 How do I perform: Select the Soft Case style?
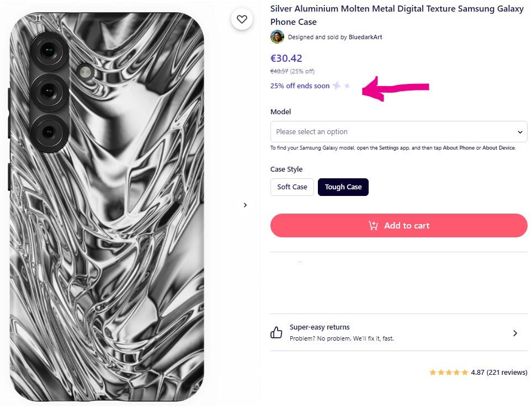[292, 187]
